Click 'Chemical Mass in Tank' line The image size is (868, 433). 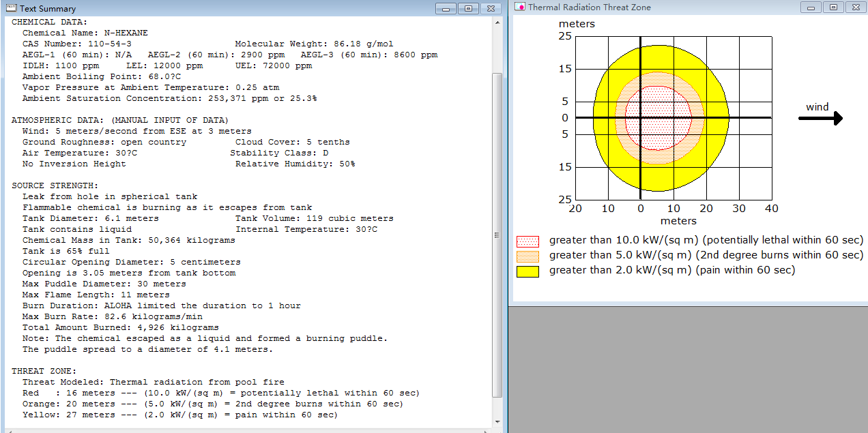coord(129,240)
